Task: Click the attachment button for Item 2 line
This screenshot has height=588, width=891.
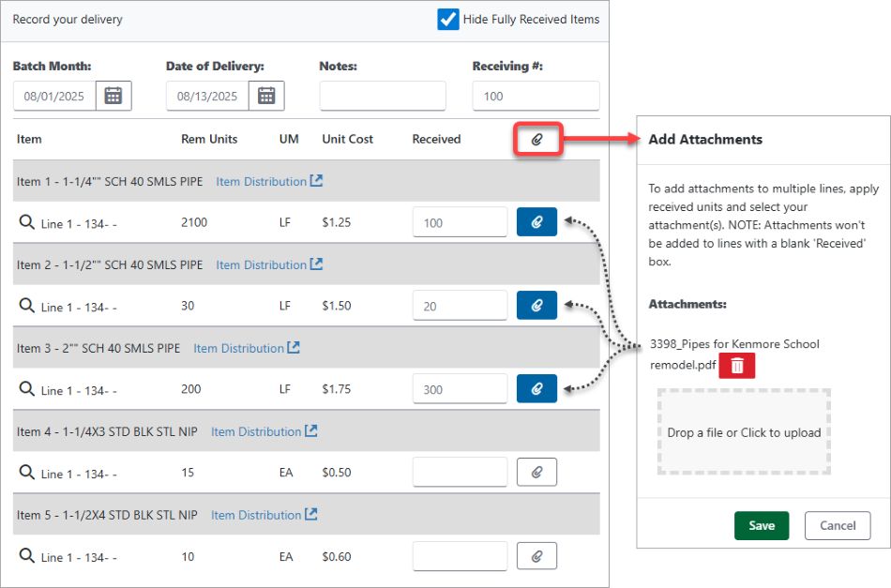Action: coord(537,306)
